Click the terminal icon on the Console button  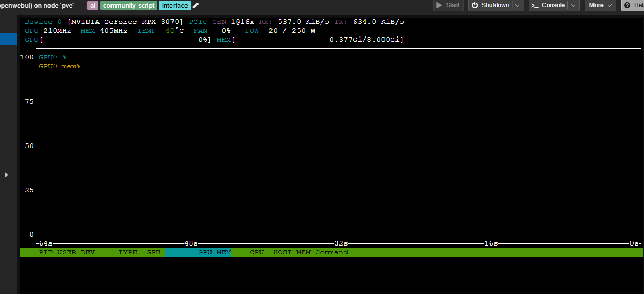pos(535,5)
